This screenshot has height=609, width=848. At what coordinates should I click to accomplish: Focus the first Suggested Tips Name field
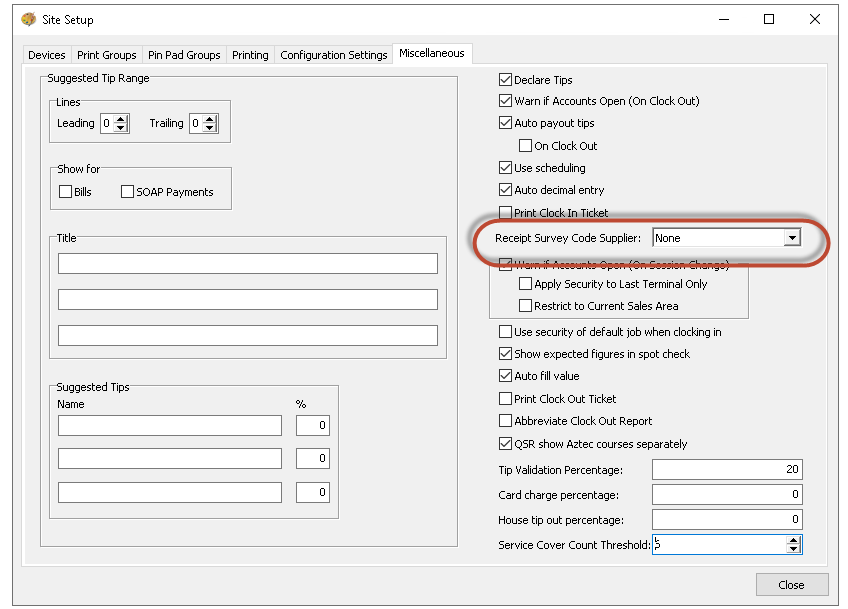(170, 425)
